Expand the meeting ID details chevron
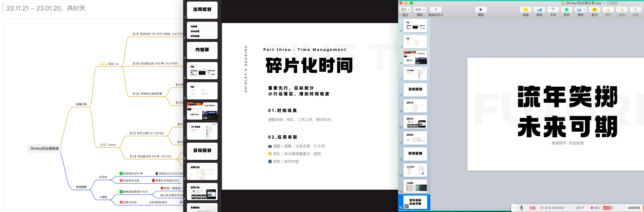The height and width of the screenshot is (212, 644). [568, 208]
